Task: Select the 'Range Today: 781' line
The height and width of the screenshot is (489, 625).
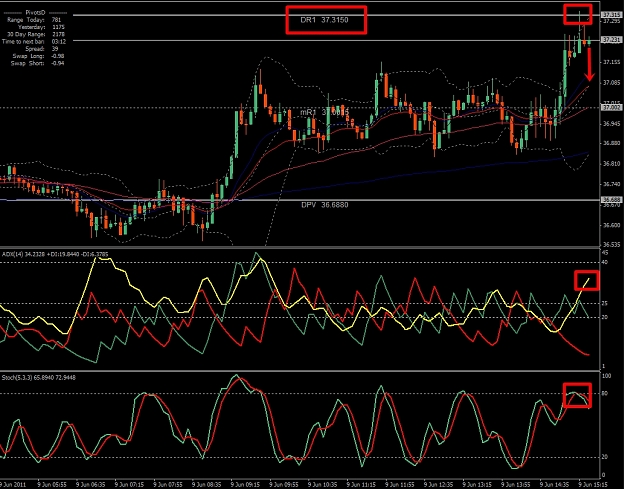Action: click(34, 20)
